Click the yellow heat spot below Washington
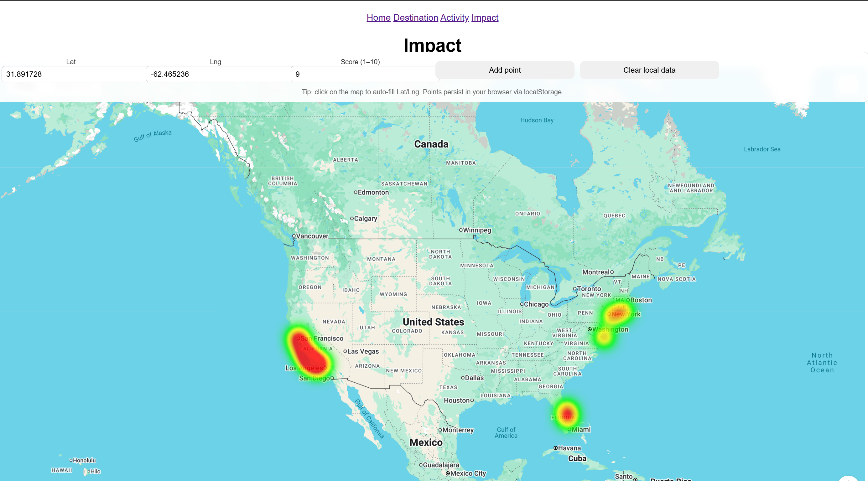 [605, 338]
